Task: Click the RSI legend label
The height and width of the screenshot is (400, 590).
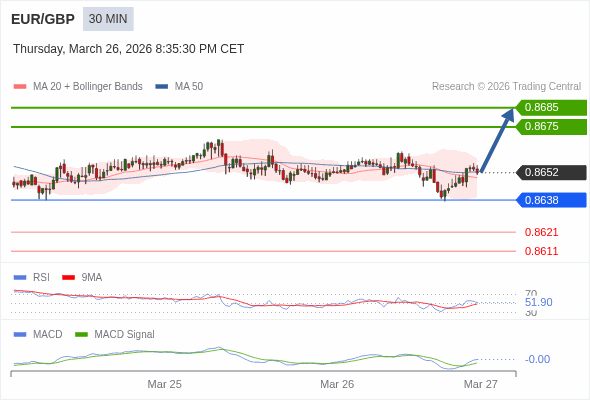Action: click(41, 278)
